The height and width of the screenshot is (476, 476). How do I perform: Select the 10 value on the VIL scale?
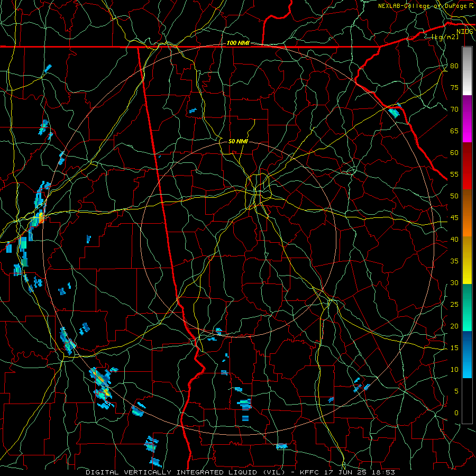tap(454, 370)
